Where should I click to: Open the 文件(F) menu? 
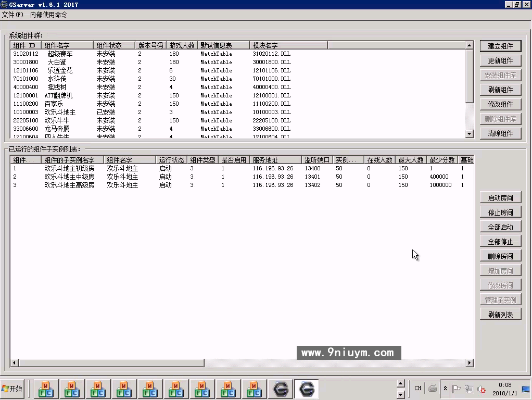12,15
